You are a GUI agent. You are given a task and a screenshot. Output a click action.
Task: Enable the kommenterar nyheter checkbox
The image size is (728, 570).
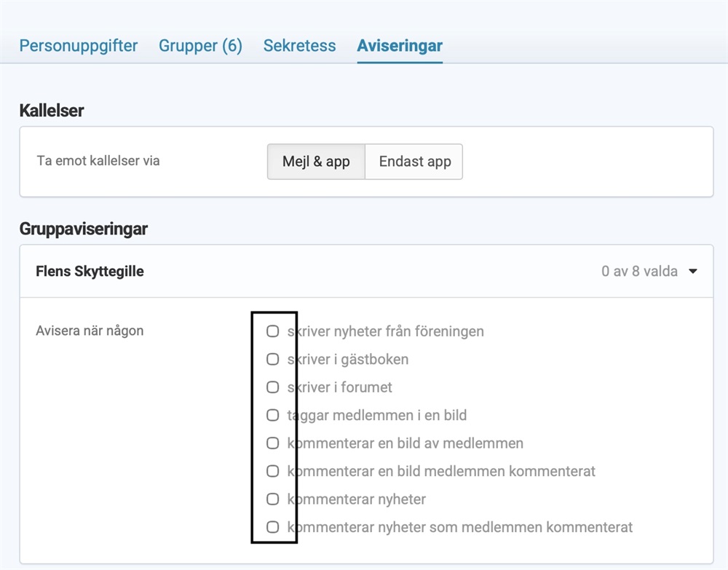point(272,499)
